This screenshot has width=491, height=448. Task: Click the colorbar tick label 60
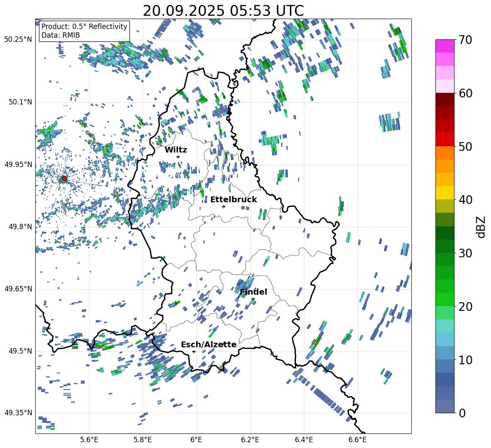pyautogui.click(x=465, y=93)
